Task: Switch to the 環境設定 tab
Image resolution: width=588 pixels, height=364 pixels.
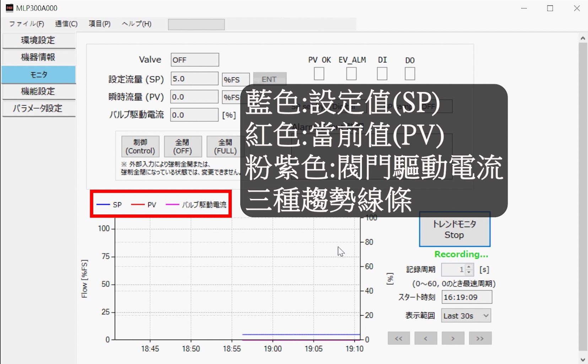Action: click(38, 40)
